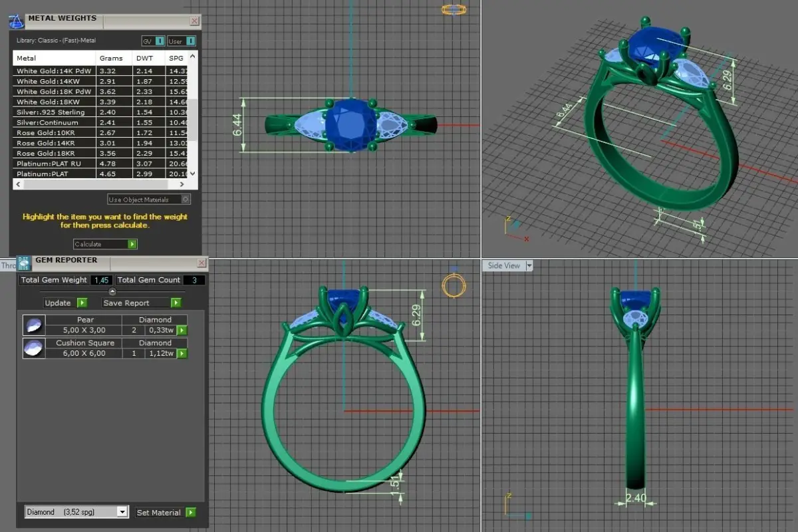Select the White Gold:18K PdW row
Viewport: 798px width, 532px height.
101,92
